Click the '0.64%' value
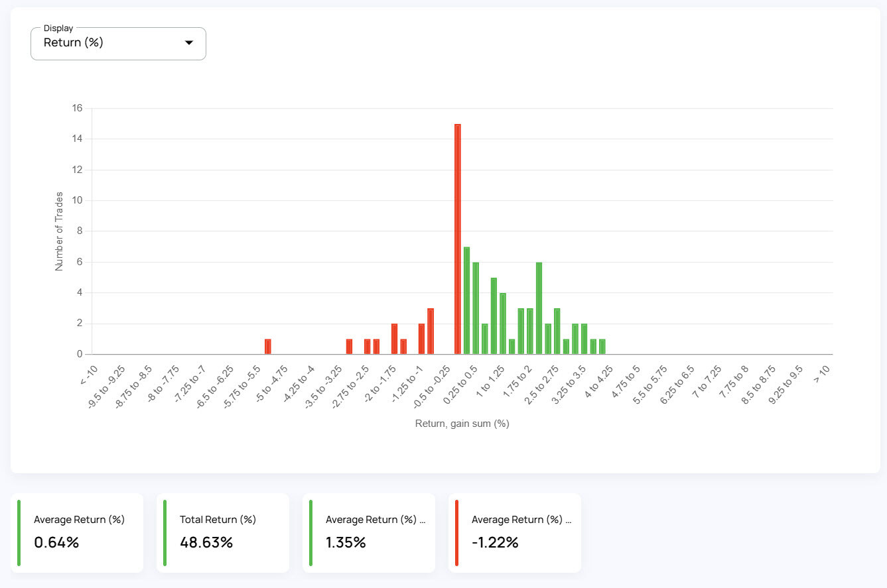Viewport: 887px width, 588px height. point(56,542)
